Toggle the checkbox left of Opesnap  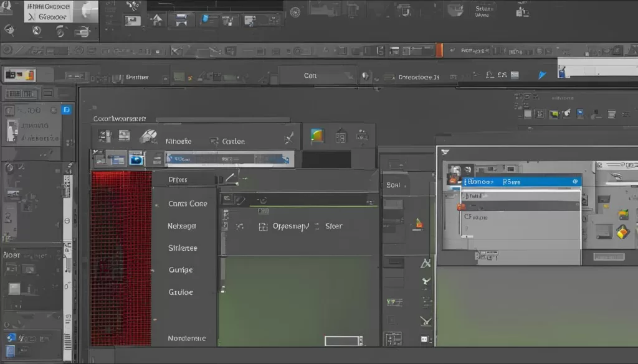(263, 226)
